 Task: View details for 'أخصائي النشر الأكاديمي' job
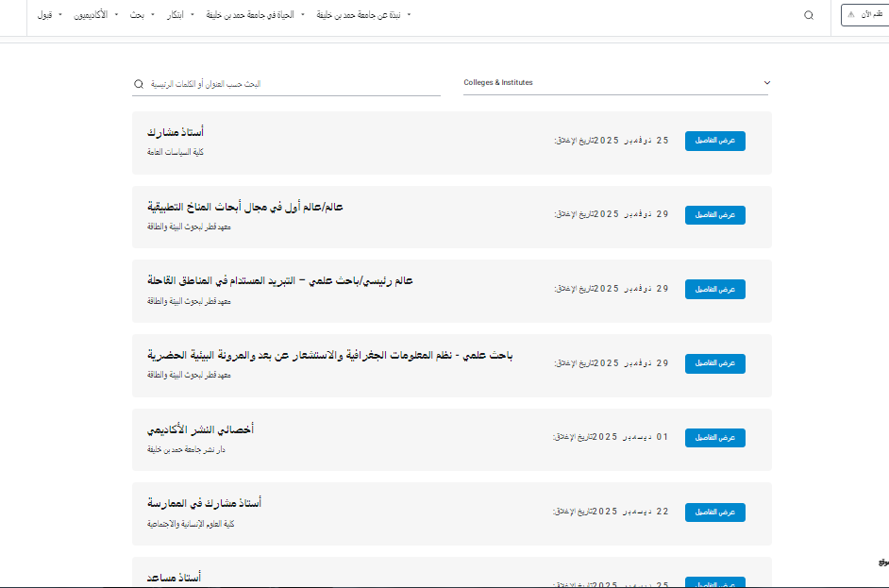[714, 438]
